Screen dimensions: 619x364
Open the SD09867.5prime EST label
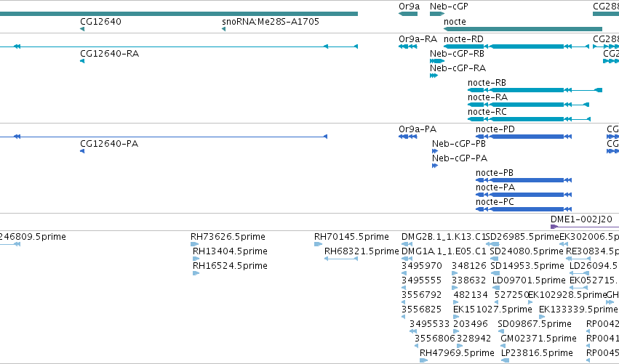coord(535,325)
